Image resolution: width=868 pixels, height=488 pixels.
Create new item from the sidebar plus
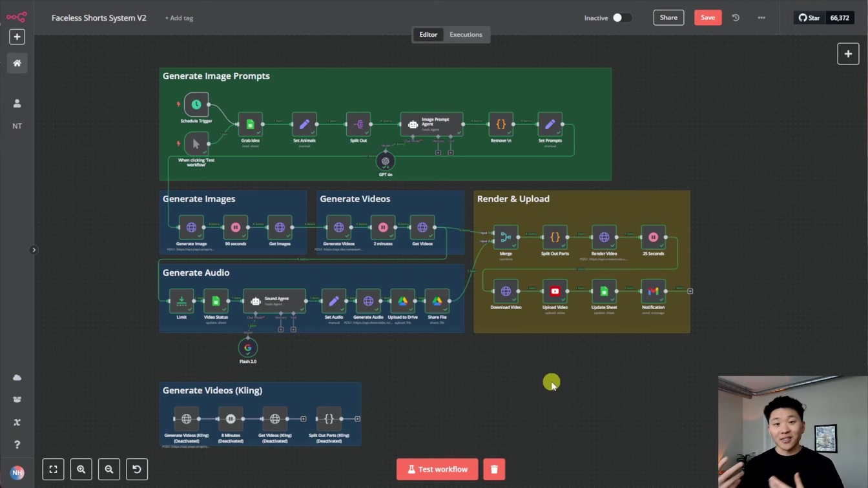[x=17, y=37]
